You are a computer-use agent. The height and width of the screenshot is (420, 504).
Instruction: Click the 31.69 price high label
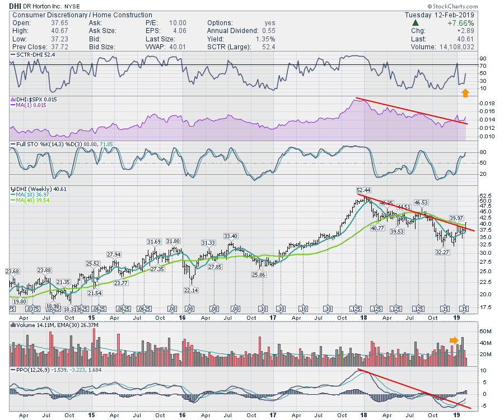[154, 242]
